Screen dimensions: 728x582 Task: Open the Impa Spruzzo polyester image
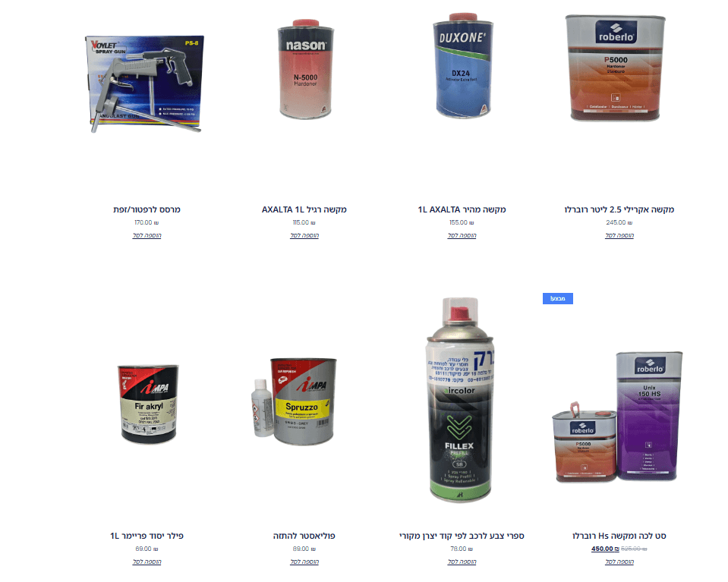point(294,401)
